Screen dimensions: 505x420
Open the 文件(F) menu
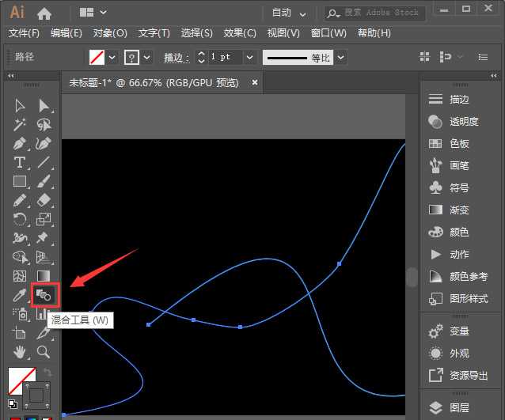click(24, 33)
